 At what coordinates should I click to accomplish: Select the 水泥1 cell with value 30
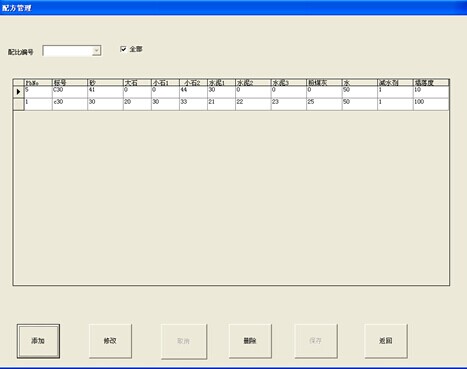click(x=221, y=92)
